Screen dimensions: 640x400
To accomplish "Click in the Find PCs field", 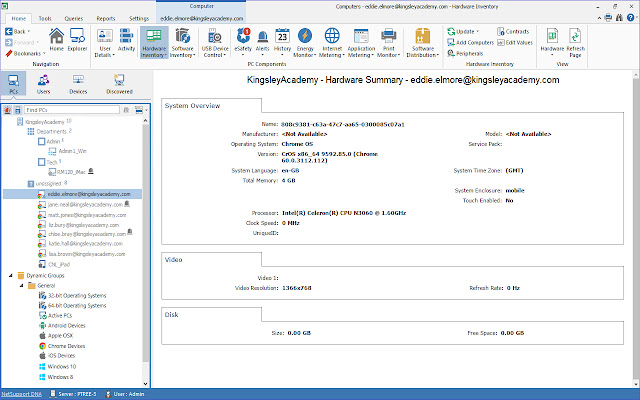I will click(72, 110).
